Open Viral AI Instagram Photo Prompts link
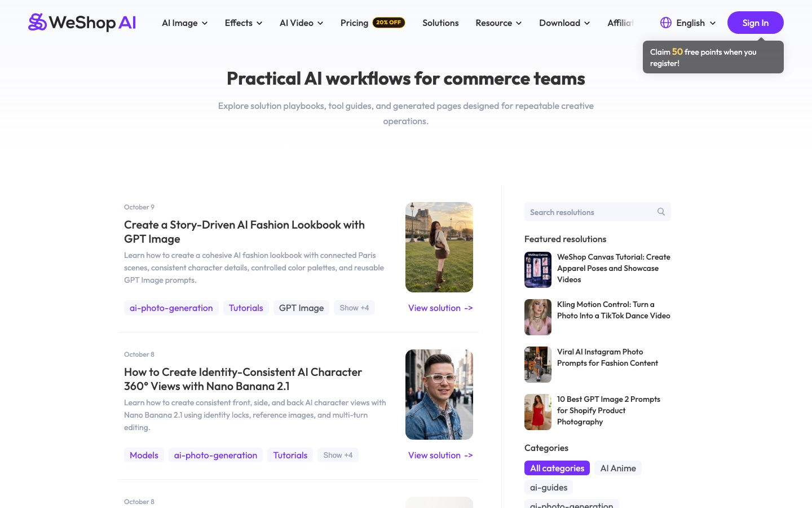This screenshot has width=812, height=508. coord(607,357)
